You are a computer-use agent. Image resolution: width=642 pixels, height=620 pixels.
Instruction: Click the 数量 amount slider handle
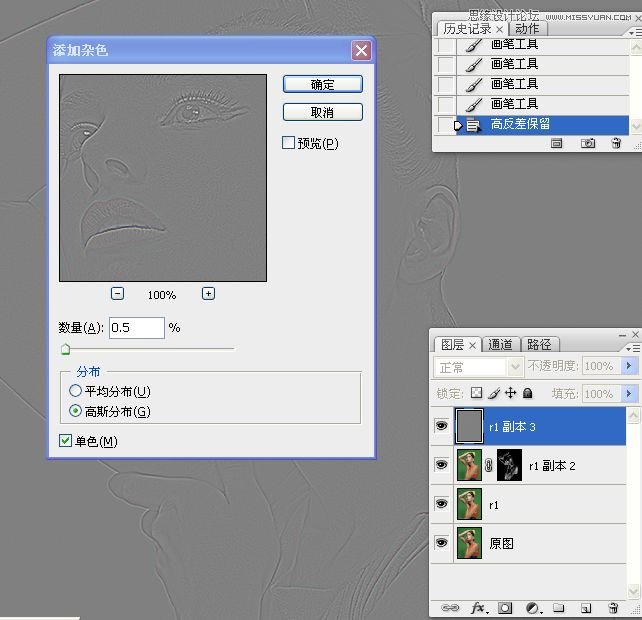click(x=65, y=350)
